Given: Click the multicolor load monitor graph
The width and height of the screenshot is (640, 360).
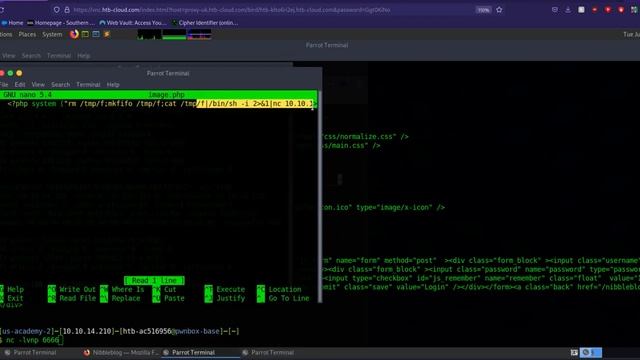Looking at the screenshot, I should (199, 34).
